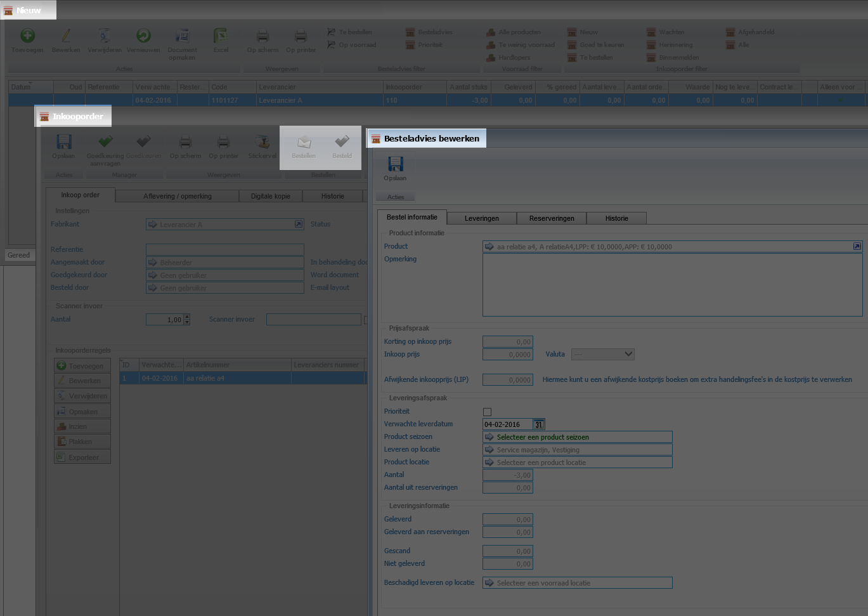This screenshot has width=868, height=616.
Task: Open the Product lookup link icon
Action: pyautogui.click(x=857, y=246)
